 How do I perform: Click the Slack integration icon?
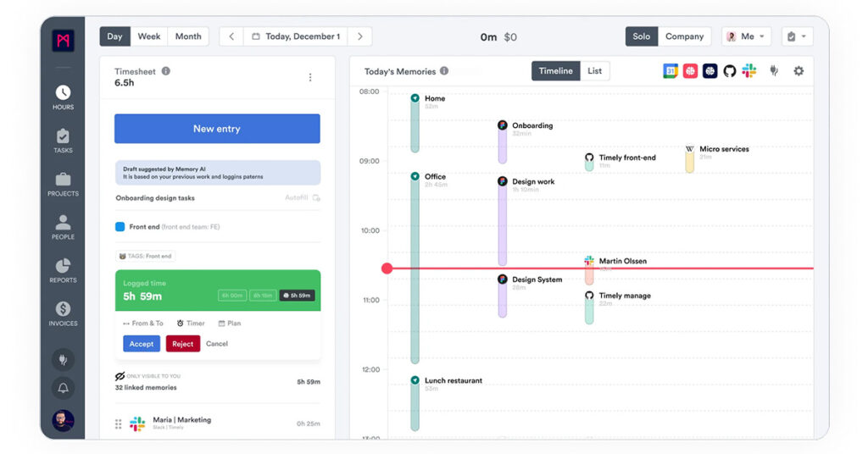pos(749,71)
